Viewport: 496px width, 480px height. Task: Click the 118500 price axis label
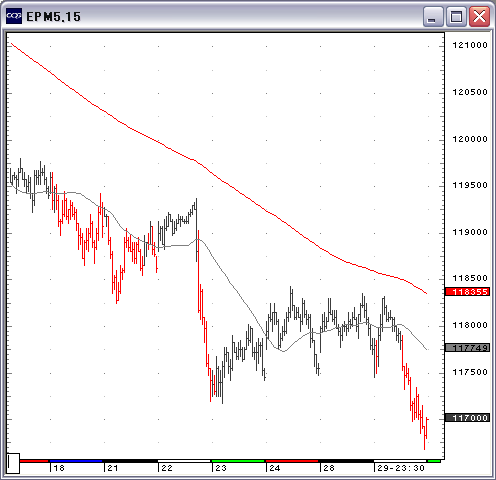click(x=470, y=278)
